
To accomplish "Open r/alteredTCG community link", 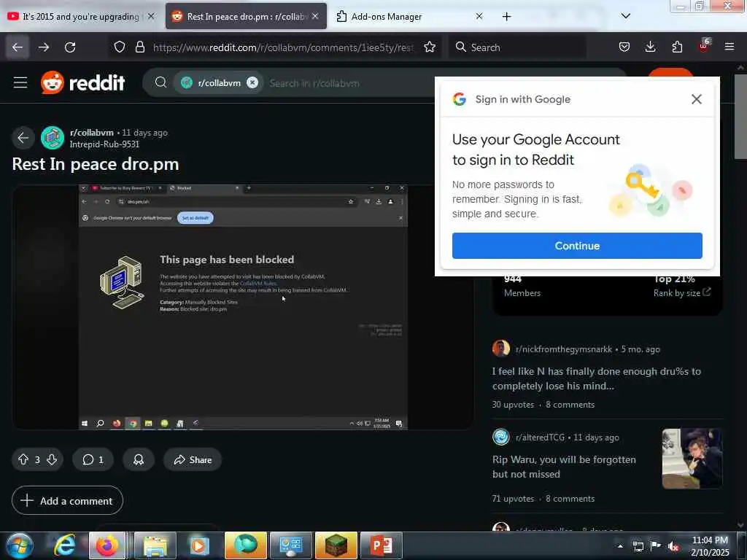I will click(x=540, y=437).
